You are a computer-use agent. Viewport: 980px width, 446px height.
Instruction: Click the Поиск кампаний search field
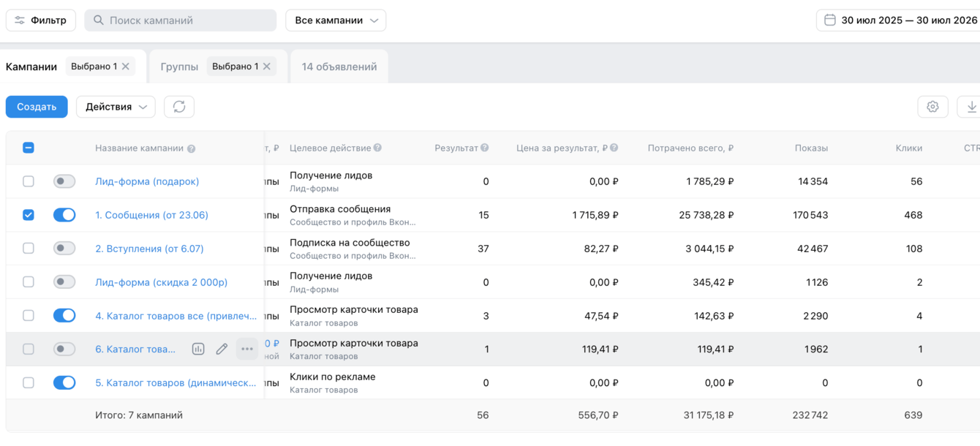tap(181, 20)
